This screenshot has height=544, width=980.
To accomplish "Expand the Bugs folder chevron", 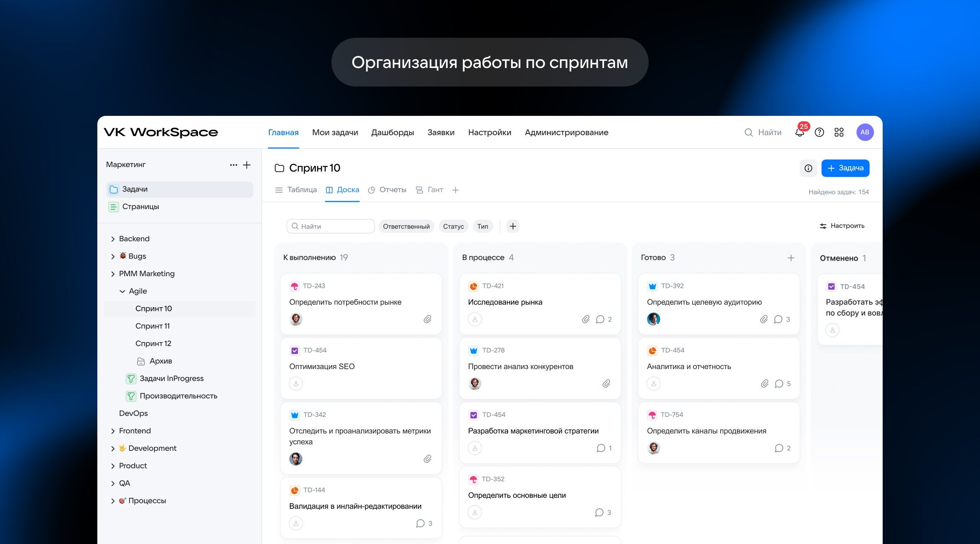I will point(113,256).
